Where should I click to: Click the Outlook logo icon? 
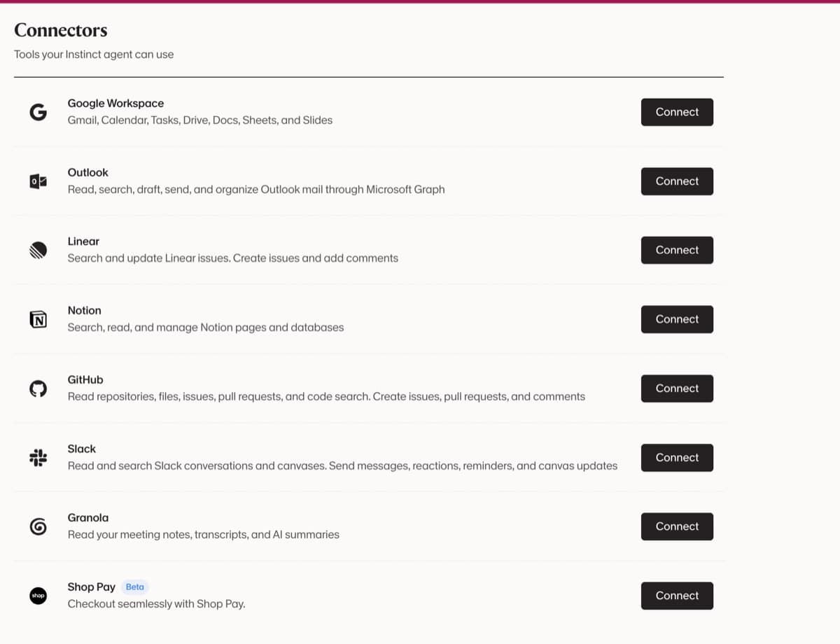pos(38,181)
